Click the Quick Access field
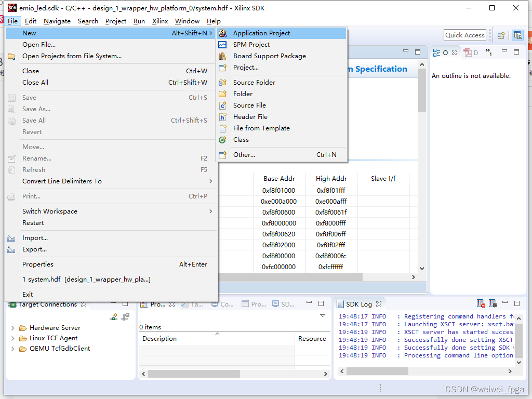The height and width of the screenshot is (399, 532). pyautogui.click(x=465, y=35)
